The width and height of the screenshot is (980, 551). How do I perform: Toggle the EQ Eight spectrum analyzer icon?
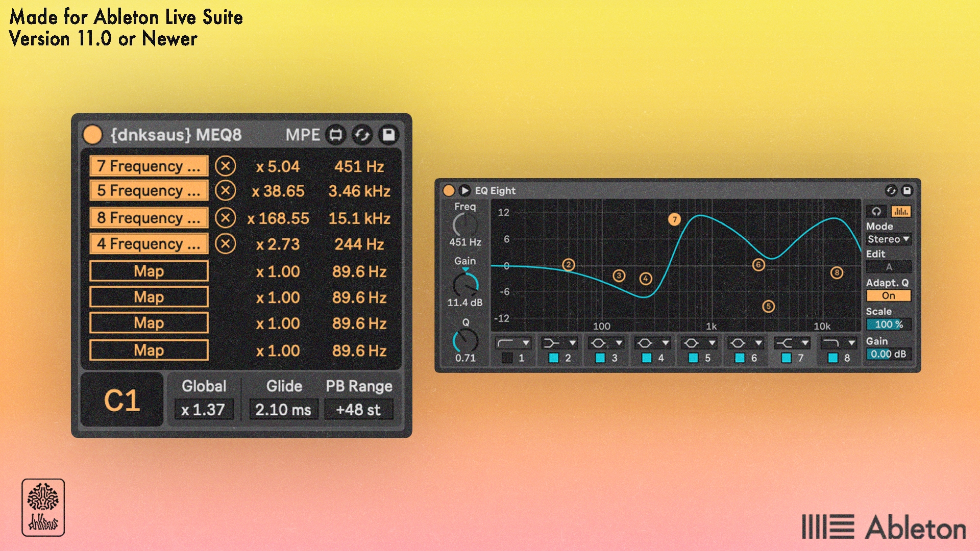pos(901,211)
